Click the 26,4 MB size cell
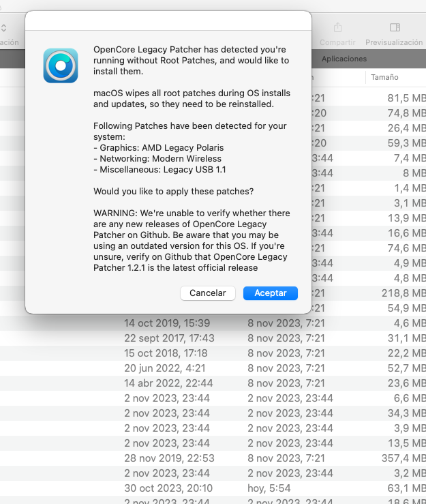This screenshot has width=426, height=504. pos(407,128)
